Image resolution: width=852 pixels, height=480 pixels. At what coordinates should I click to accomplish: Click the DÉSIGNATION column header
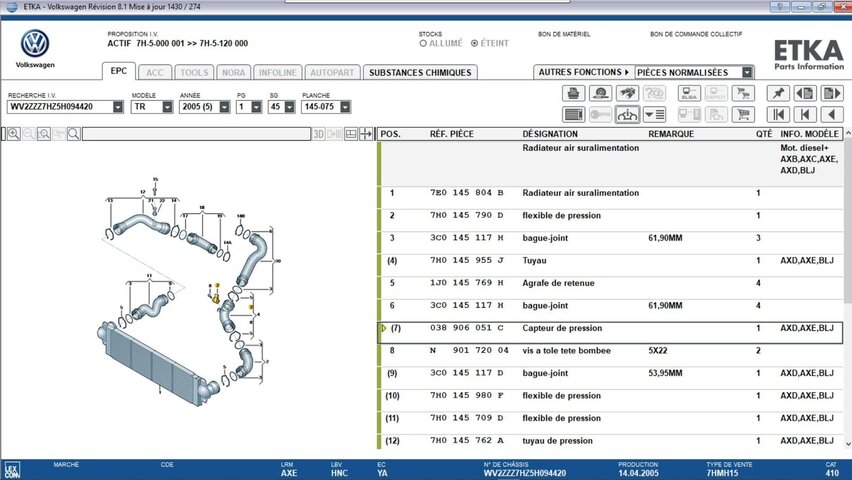550,134
